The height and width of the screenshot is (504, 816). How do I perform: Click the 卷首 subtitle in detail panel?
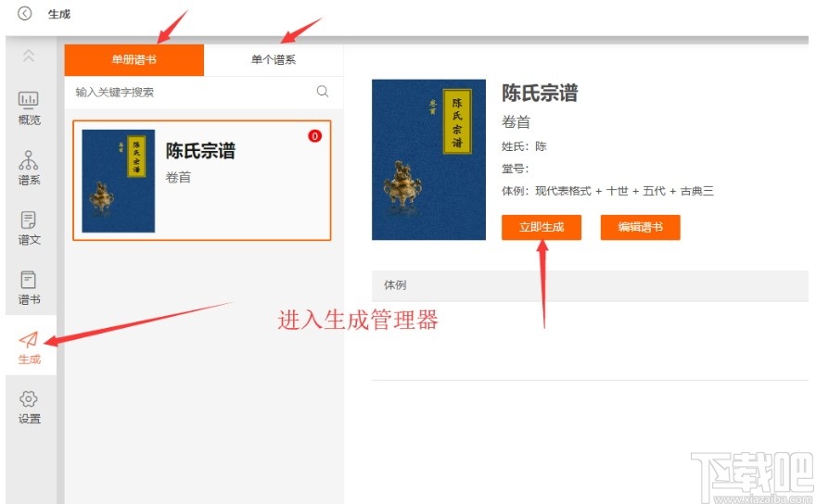(516, 122)
